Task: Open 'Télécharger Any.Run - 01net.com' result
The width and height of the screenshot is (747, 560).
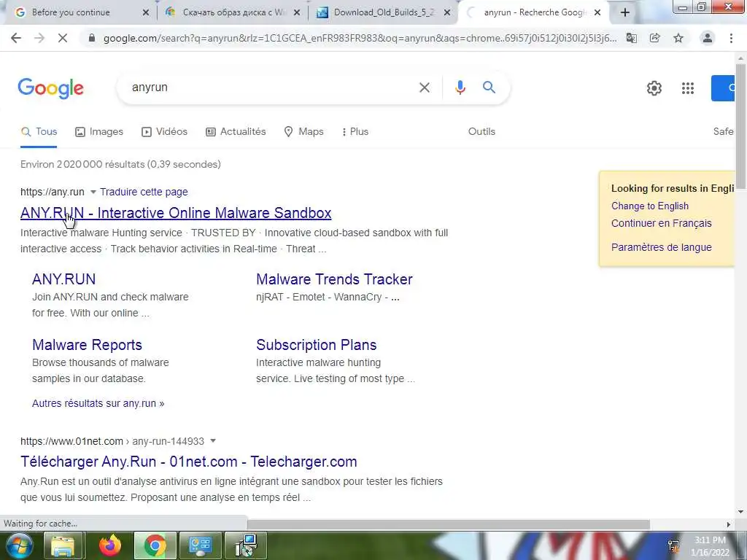Action: (189, 462)
